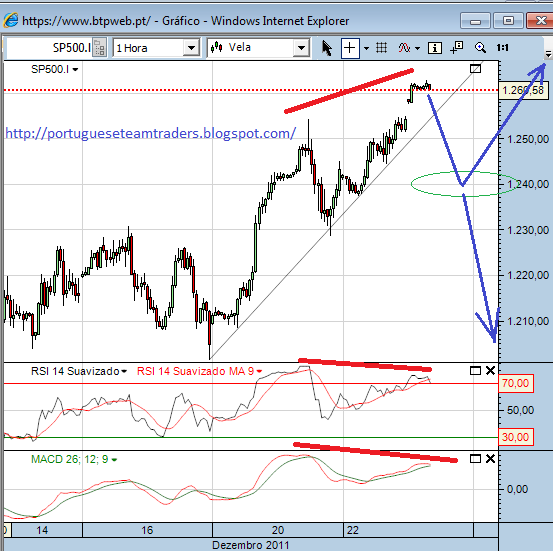Maximize the RSI indicator panel
The width and height of the screenshot is (553, 551).
tap(475, 371)
